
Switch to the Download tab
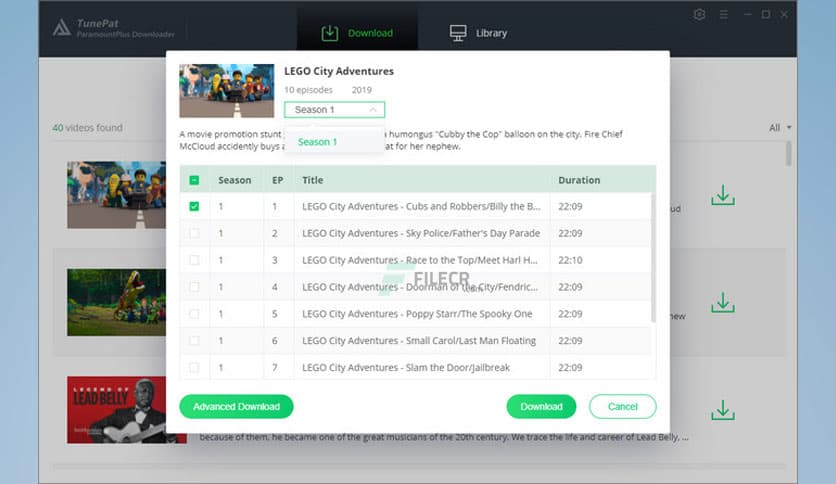(x=357, y=33)
